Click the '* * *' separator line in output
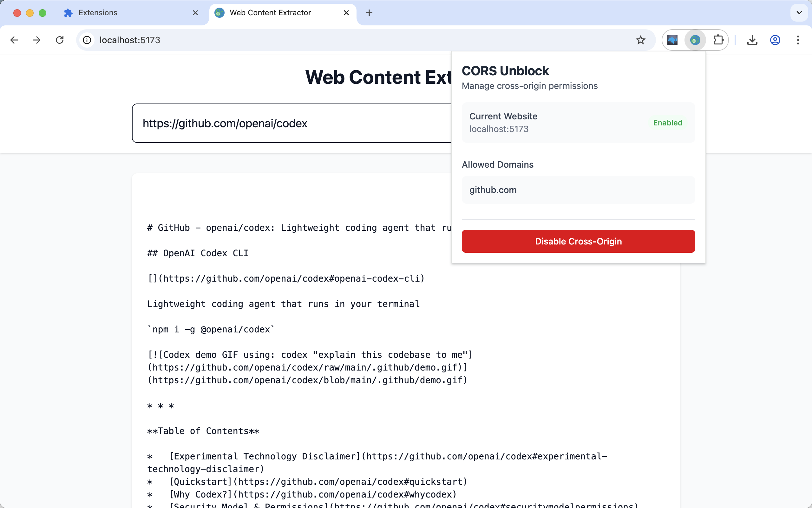Image resolution: width=812 pixels, height=508 pixels. point(160,406)
